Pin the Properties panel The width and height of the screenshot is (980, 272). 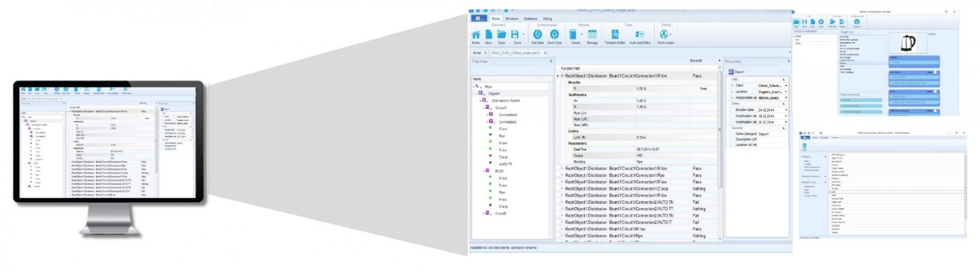(789, 62)
